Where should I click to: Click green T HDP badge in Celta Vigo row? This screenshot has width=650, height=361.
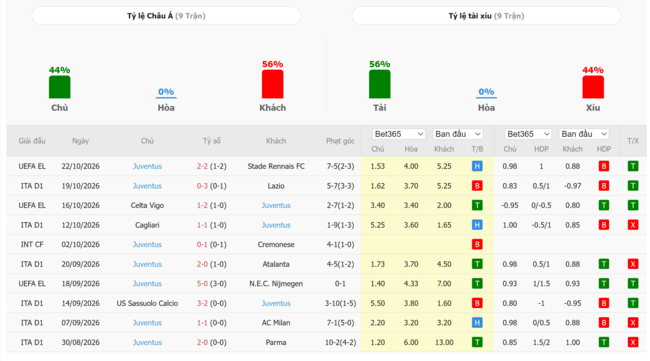(604, 205)
